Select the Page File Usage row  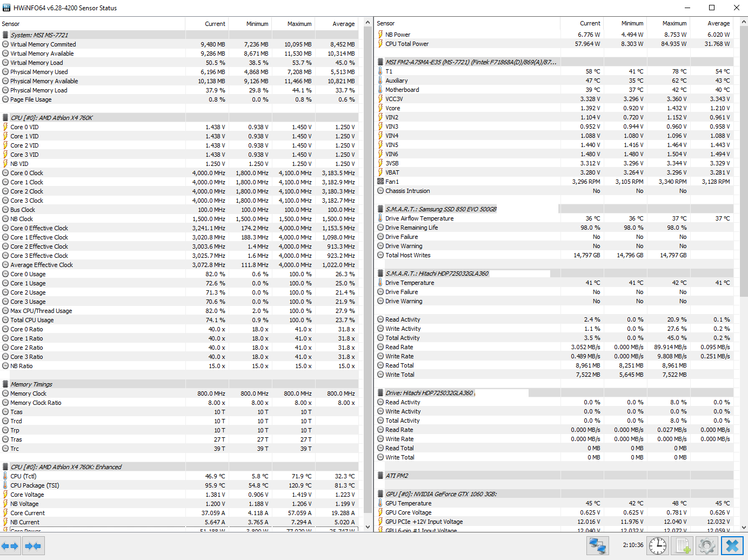(179, 99)
